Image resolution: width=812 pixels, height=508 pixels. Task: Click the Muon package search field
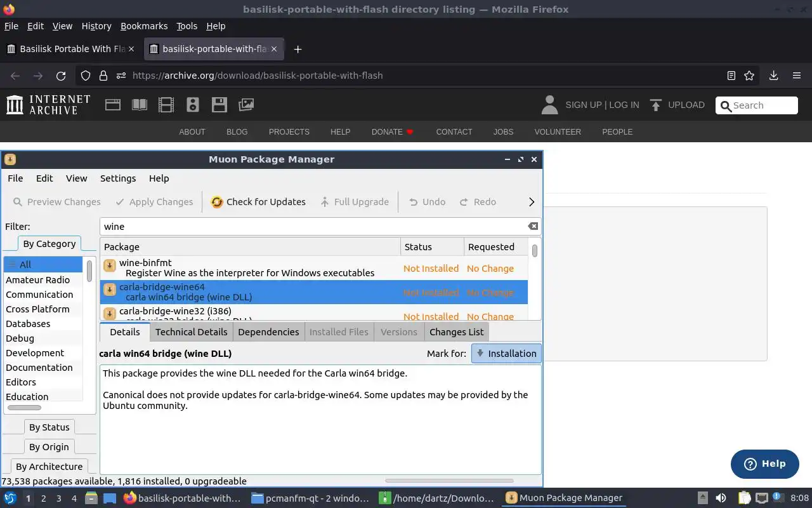[x=320, y=226]
